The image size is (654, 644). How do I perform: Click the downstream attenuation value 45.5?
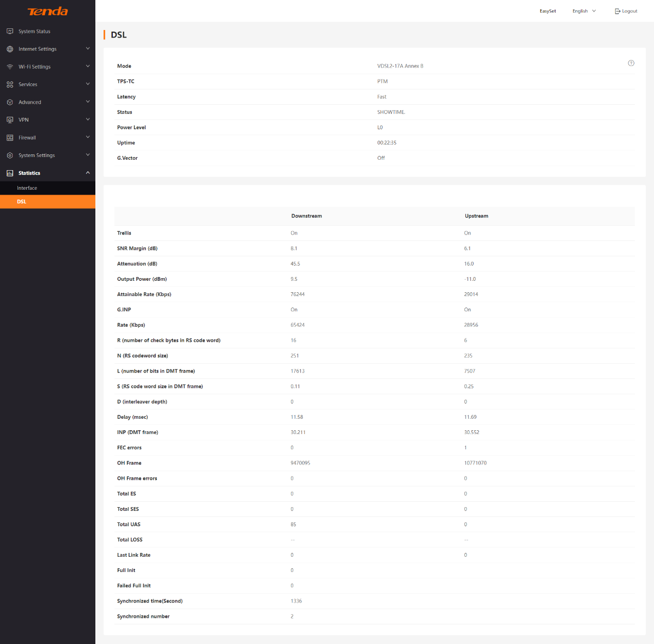[x=295, y=264]
